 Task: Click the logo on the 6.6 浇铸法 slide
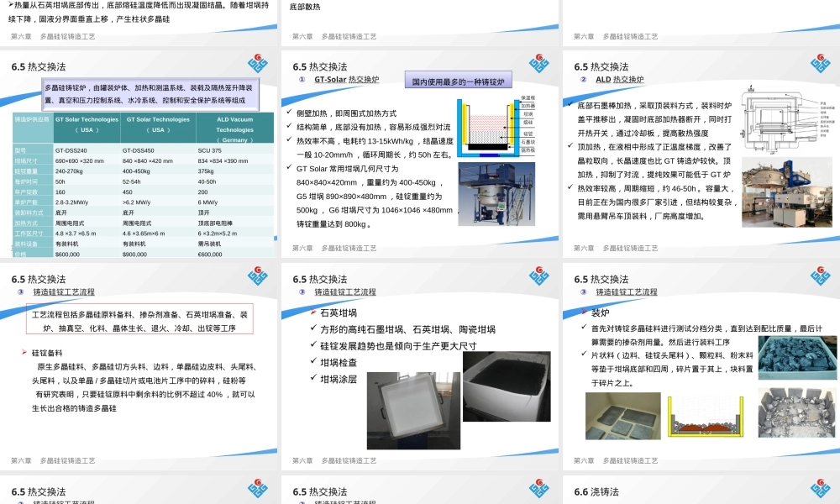820,489
